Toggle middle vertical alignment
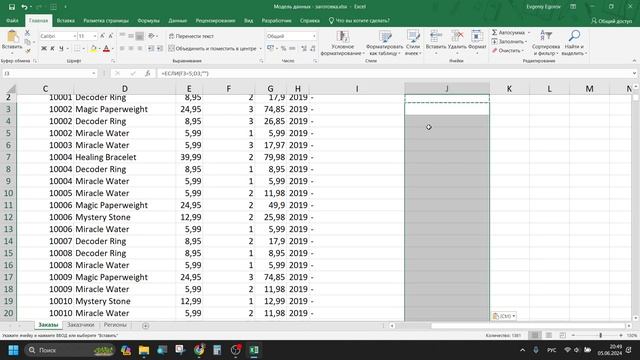 [131, 36]
